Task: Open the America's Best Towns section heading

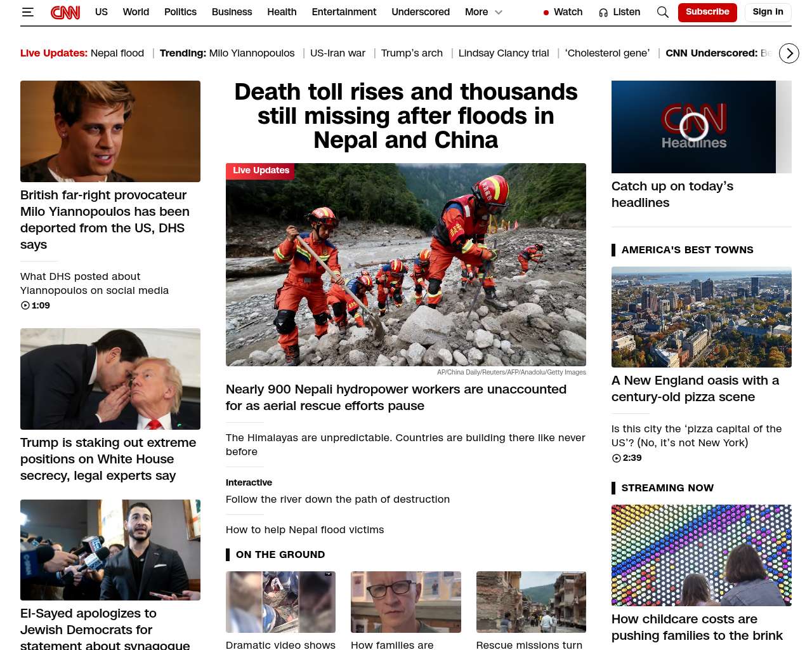Action: point(687,250)
